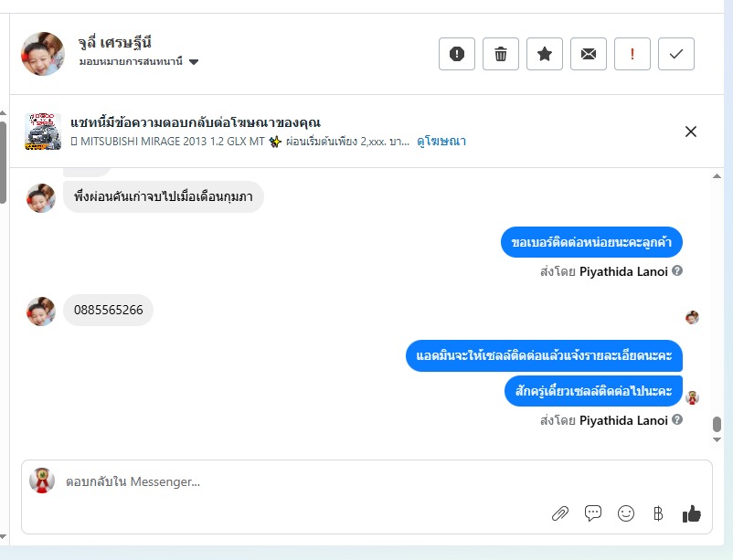The image size is (733, 560).
Task: Delete conversation with trash icon
Action: 501,54
